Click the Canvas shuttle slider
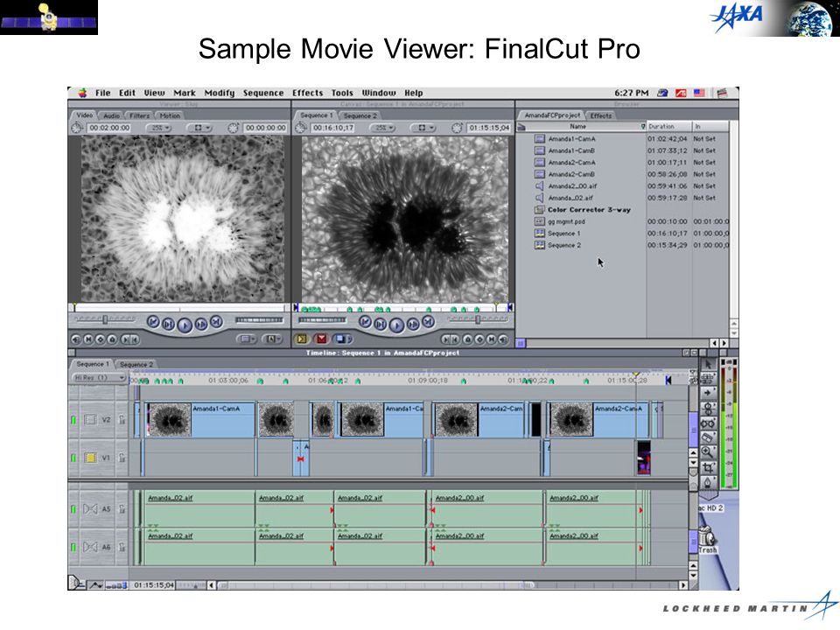840x630 pixels. (x=478, y=318)
